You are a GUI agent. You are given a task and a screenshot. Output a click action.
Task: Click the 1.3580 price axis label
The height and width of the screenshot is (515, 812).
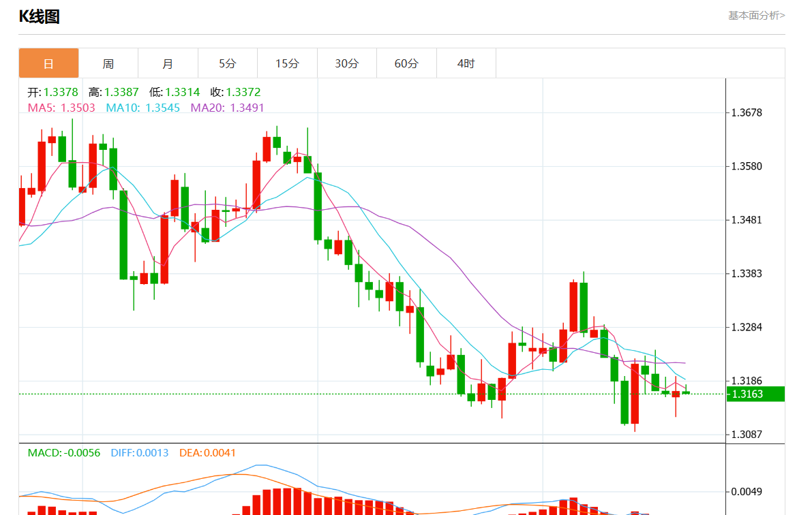pos(747,166)
